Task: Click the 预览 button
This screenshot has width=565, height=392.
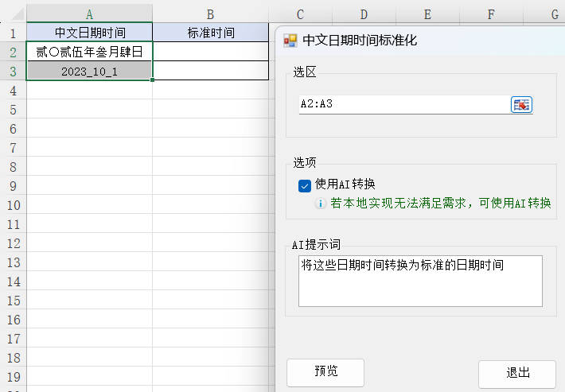Action: pos(325,372)
